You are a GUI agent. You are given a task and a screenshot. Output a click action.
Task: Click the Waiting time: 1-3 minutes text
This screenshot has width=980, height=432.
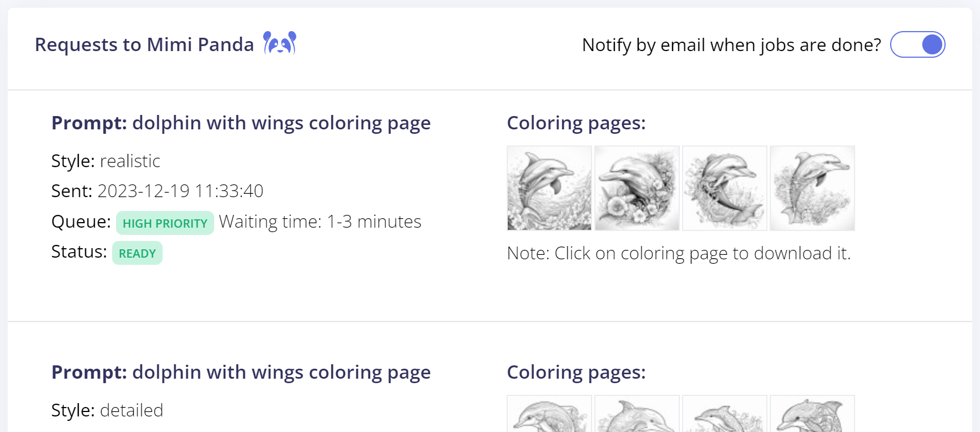[320, 222]
